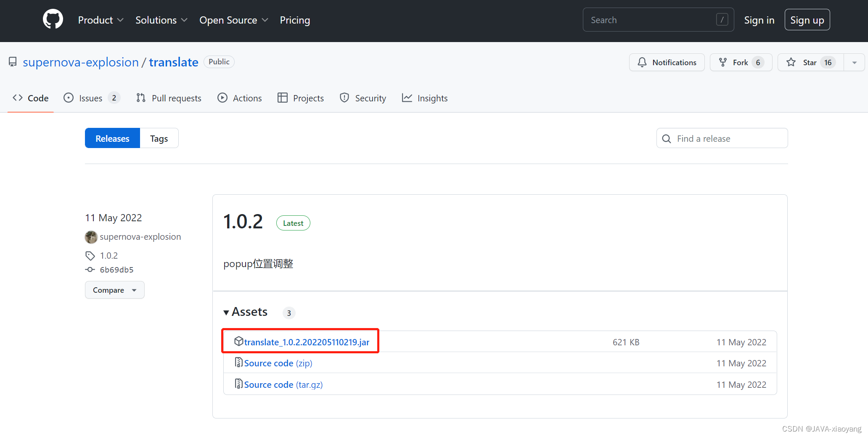This screenshot has width=868, height=437.
Task: Click the Fork branch icon
Action: point(723,62)
